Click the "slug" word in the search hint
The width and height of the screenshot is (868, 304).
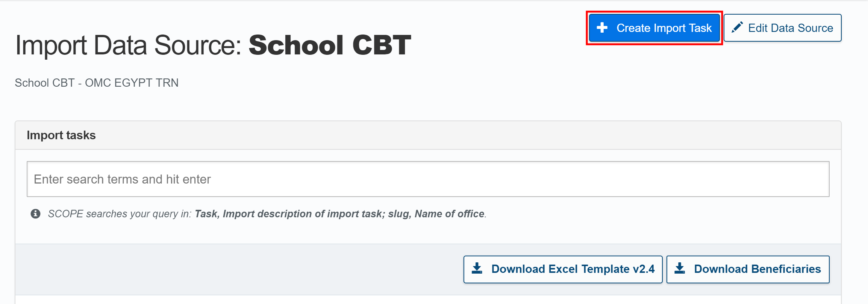(x=398, y=214)
